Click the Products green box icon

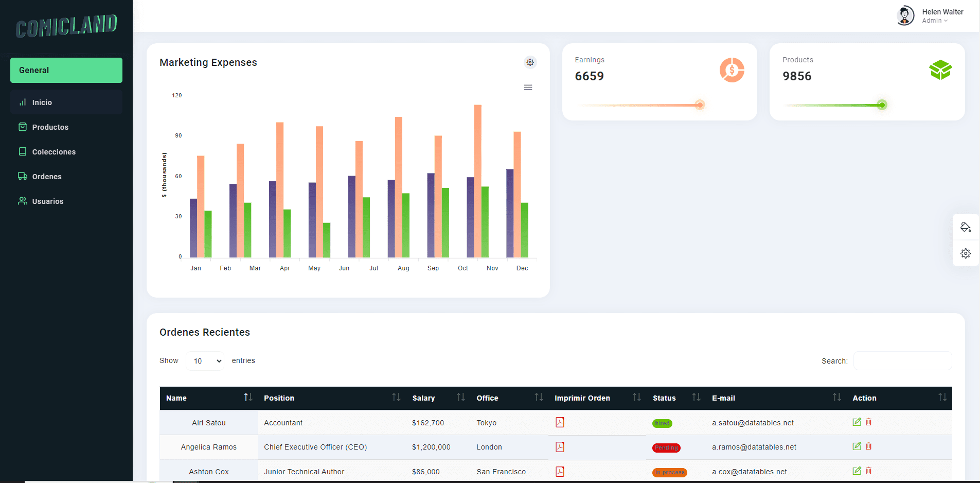(x=940, y=70)
